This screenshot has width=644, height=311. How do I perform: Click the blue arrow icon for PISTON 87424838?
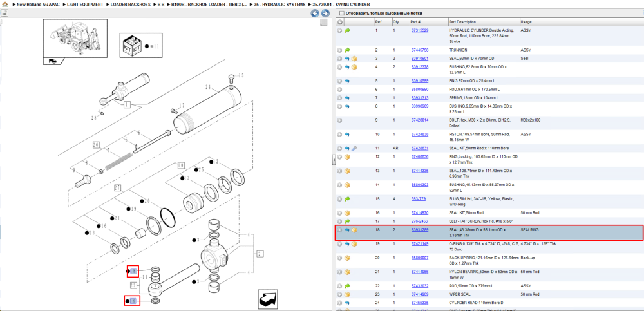348,135
